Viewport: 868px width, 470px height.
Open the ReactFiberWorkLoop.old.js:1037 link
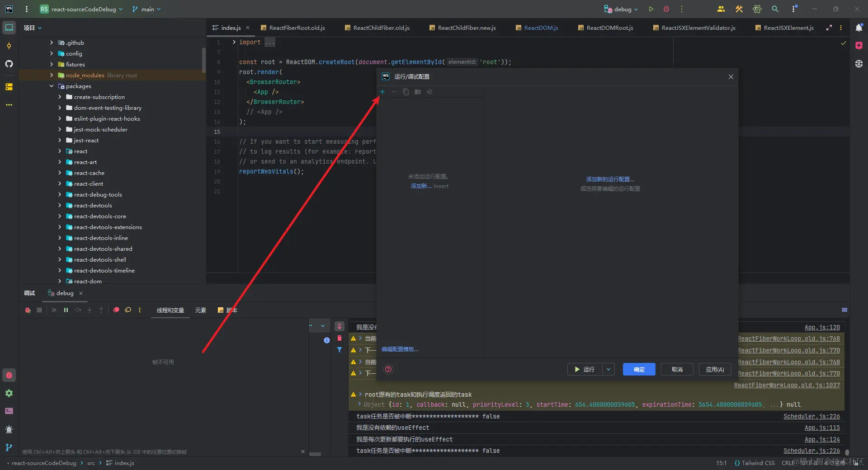(787, 385)
